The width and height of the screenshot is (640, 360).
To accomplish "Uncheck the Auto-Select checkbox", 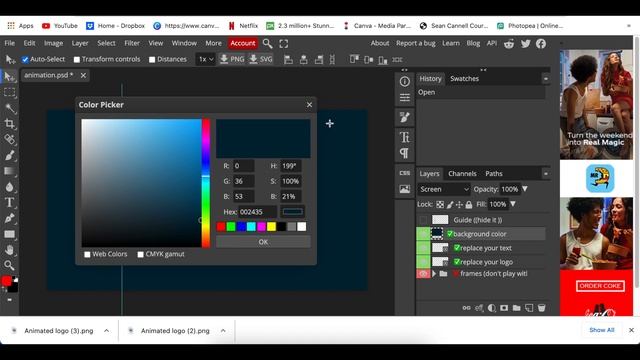I will [x=25, y=60].
